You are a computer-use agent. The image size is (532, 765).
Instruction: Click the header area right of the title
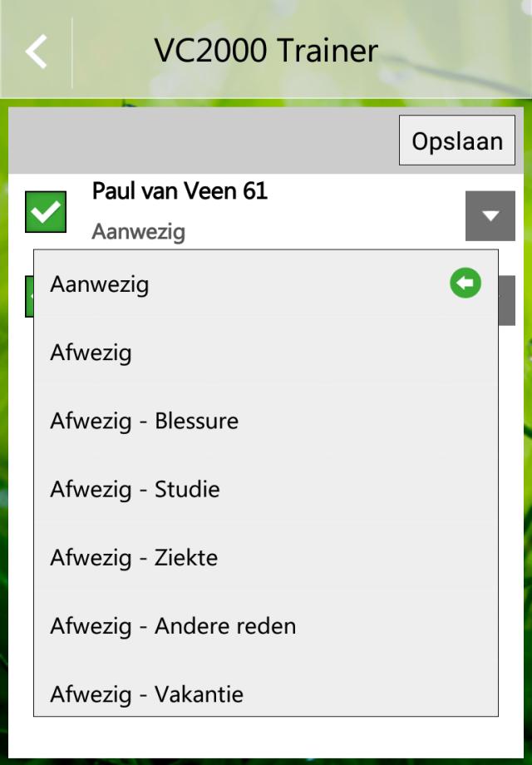(x=457, y=52)
